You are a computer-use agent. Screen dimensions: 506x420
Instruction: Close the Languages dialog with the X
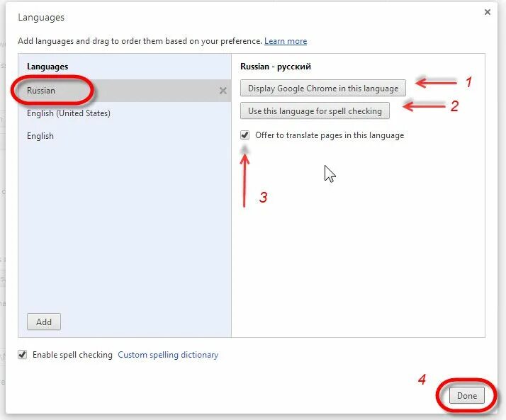pyautogui.click(x=488, y=12)
